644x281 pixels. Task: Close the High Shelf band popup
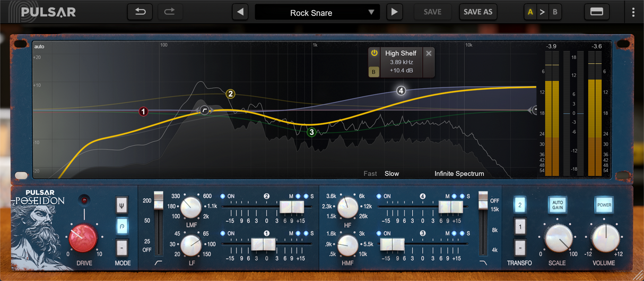[429, 53]
